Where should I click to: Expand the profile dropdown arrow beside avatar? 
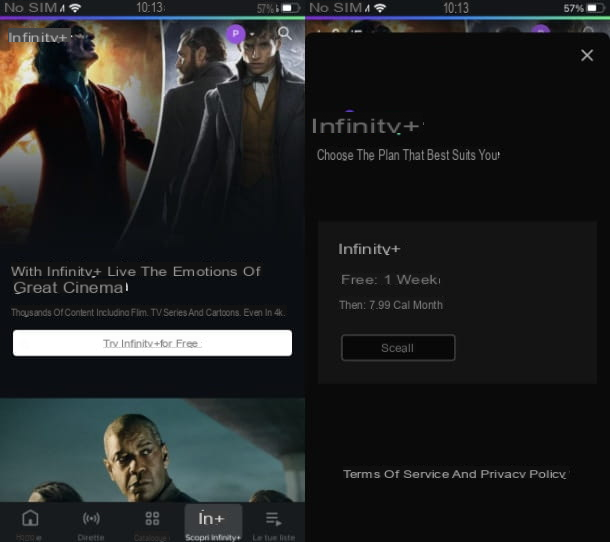tap(252, 34)
